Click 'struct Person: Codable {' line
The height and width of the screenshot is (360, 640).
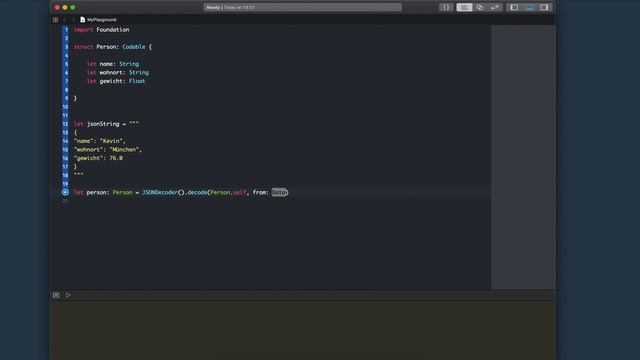(x=113, y=47)
